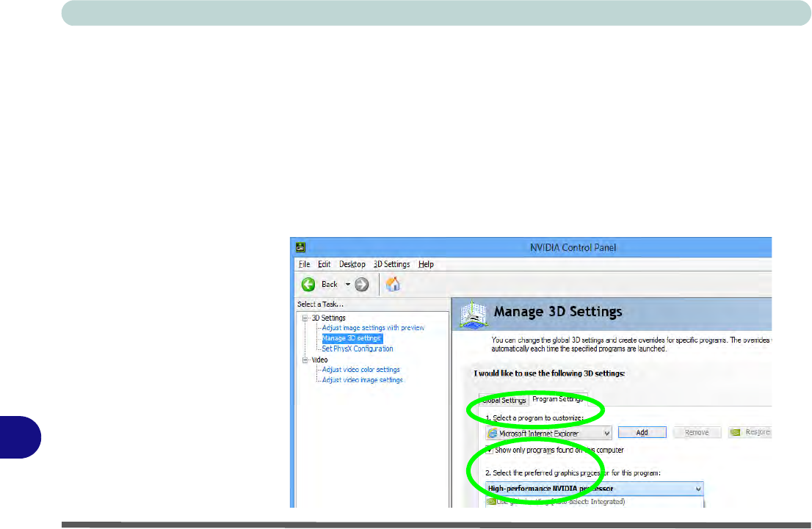Select Adjust image settings with preview
The image size is (812, 529).
(x=373, y=328)
